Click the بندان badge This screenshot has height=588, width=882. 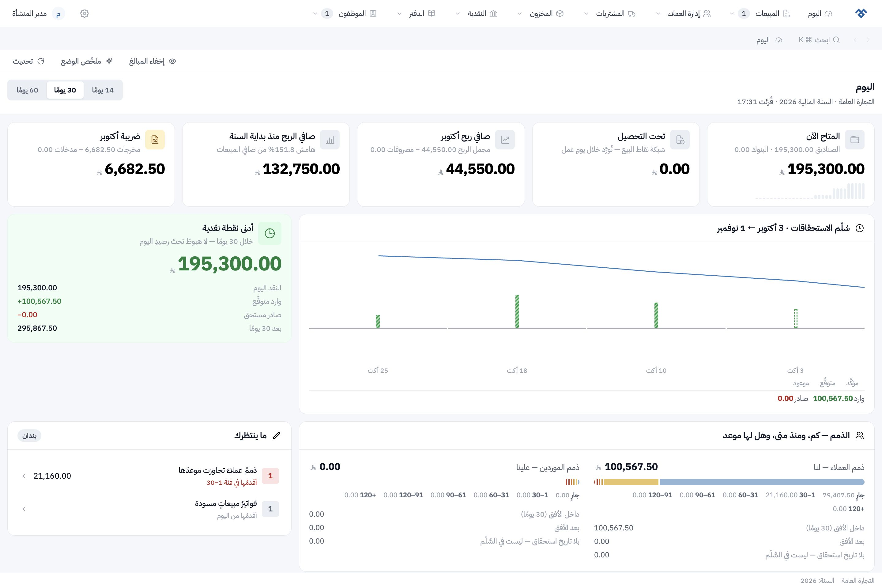coord(29,436)
